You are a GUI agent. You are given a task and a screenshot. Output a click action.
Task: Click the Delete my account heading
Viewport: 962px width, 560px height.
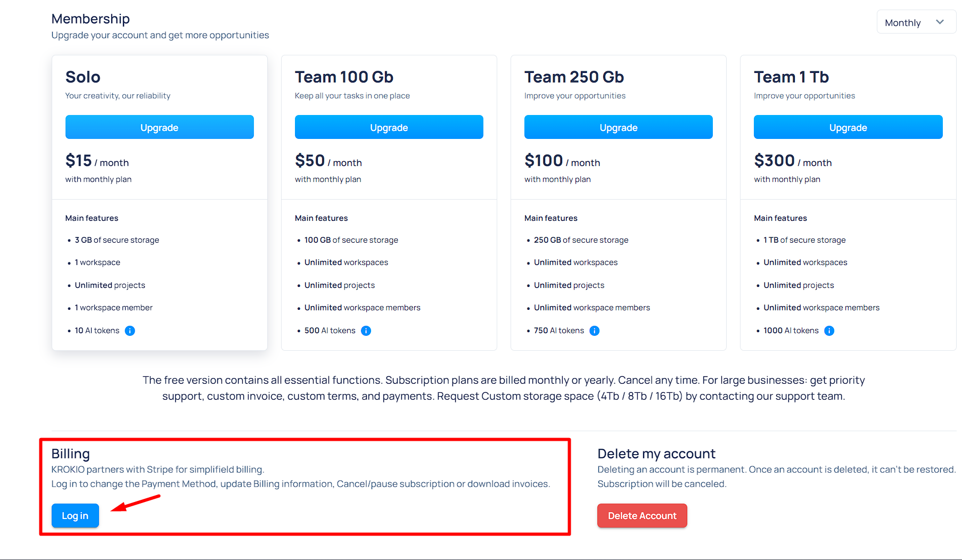tap(656, 454)
